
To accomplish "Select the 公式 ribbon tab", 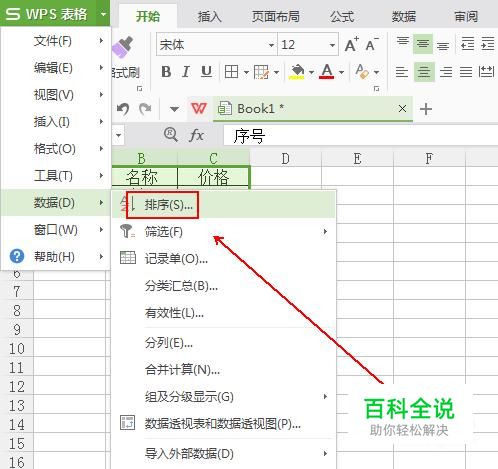I will click(342, 16).
